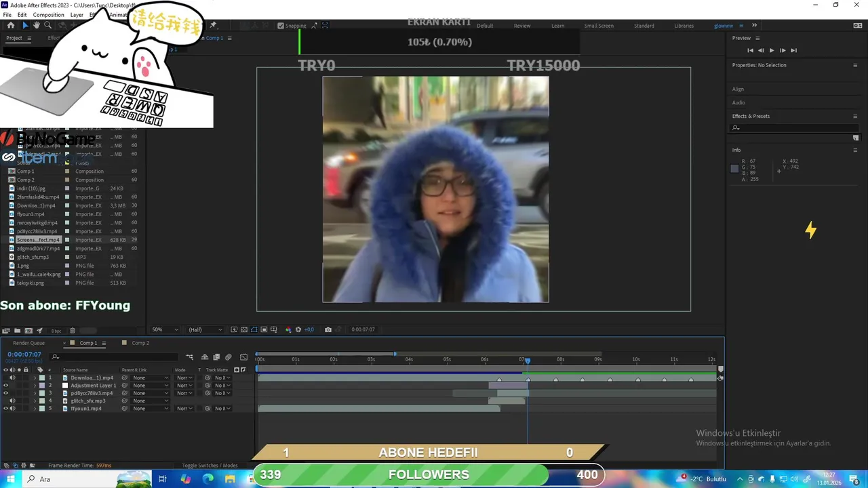Mute audio of glitch_sfx.mp3 layer
The image size is (868, 488).
pyautogui.click(x=12, y=401)
